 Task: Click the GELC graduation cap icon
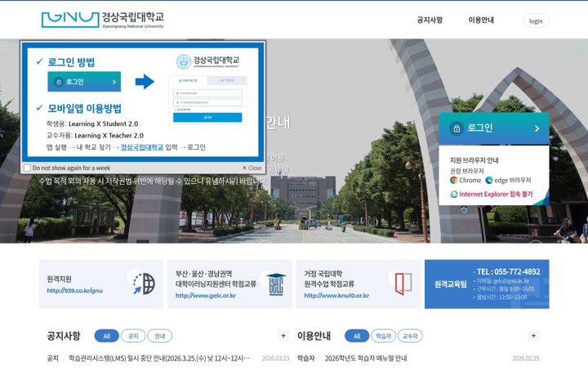(276, 285)
